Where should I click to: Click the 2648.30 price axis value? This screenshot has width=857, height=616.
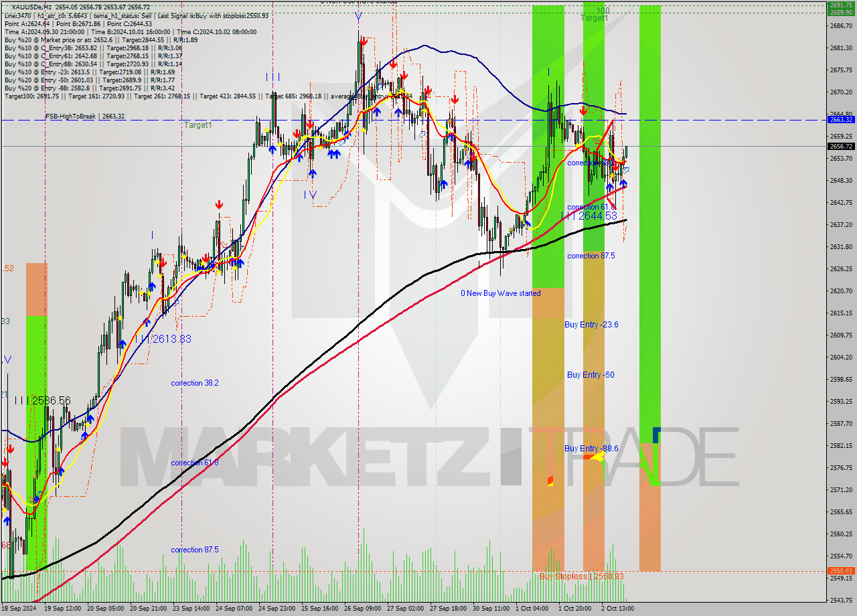tap(841, 181)
